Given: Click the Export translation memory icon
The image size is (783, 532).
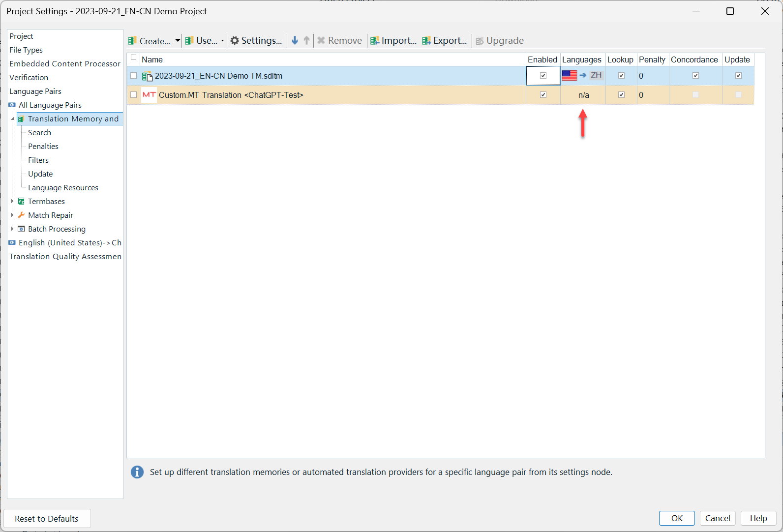Looking at the screenshot, I should click(x=426, y=41).
